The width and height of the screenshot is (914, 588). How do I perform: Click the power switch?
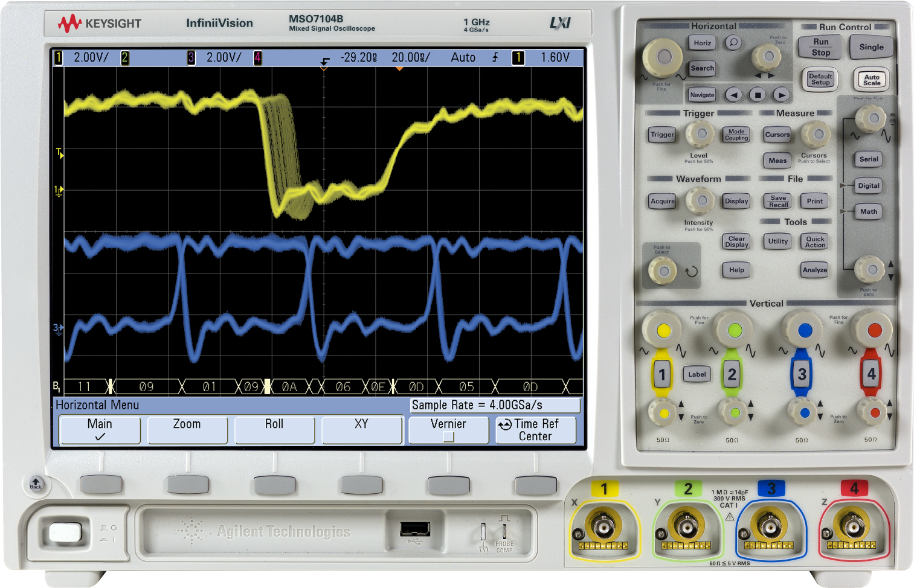tap(65, 532)
